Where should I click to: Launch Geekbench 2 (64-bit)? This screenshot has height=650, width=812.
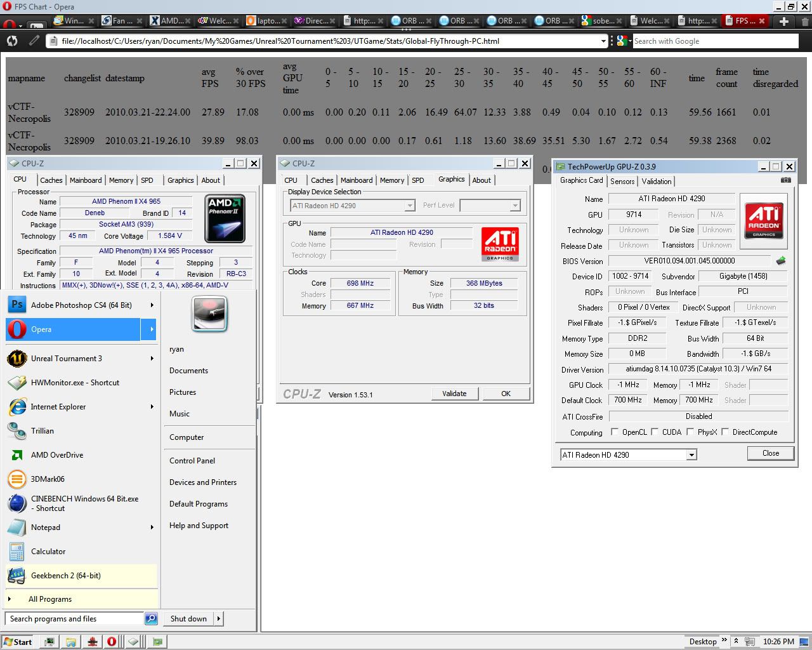point(65,576)
